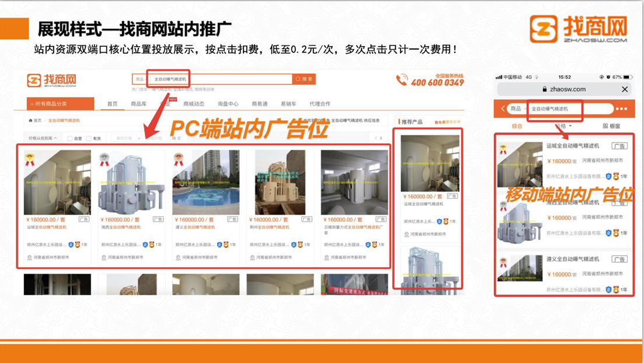Tap the red membership badge on the mobile 遵义 listing
Viewport: 644px width, 363px height.
(x=615, y=289)
